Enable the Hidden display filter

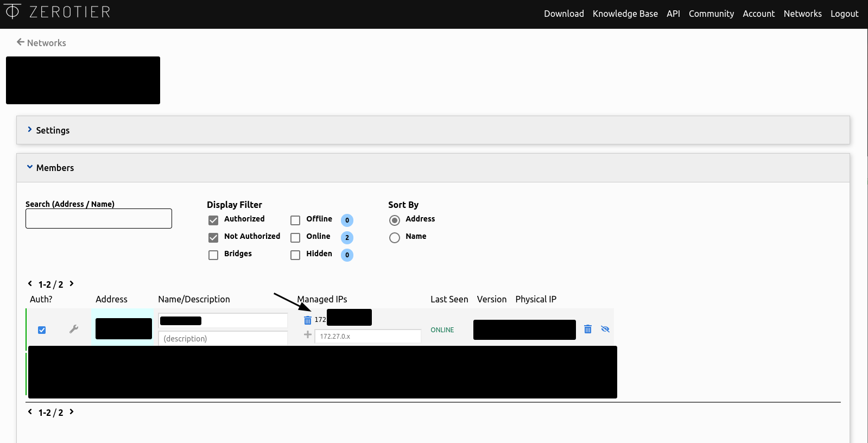(295, 255)
